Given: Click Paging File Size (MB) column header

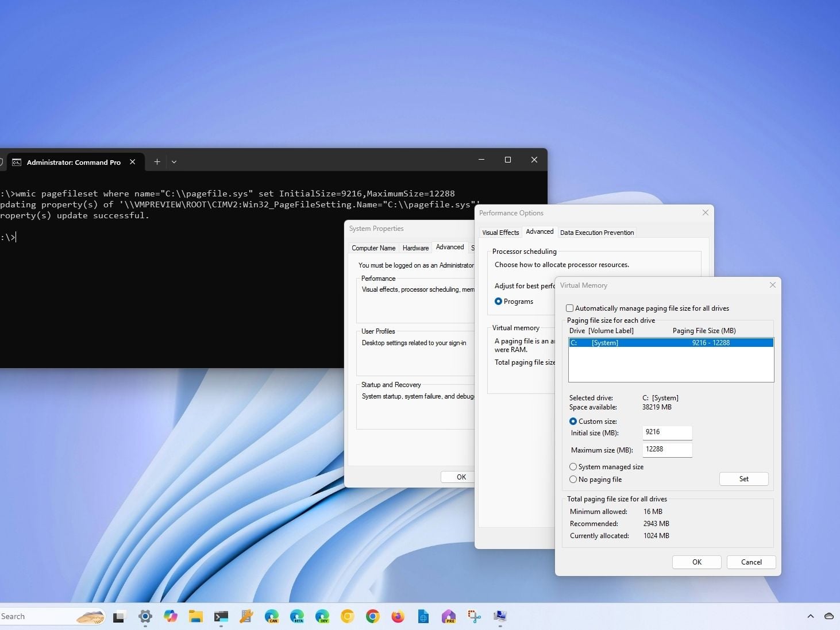Looking at the screenshot, I should [x=704, y=331].
